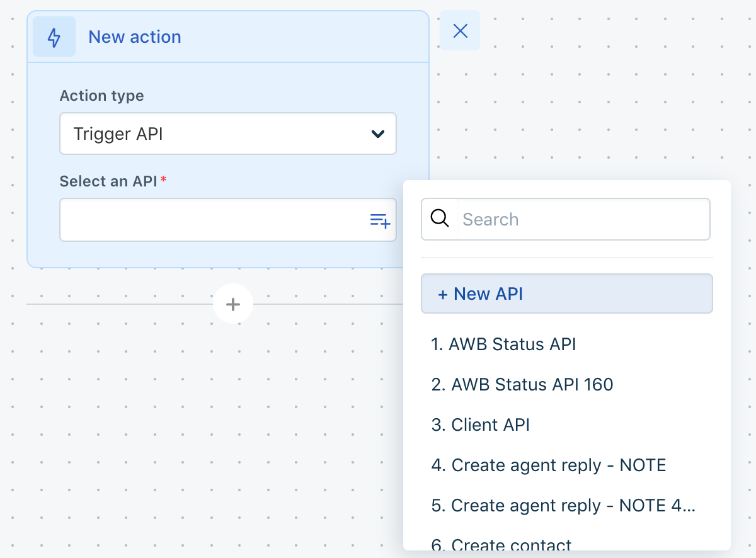
Task: Open the search magnifier icon
Action: 439,219
